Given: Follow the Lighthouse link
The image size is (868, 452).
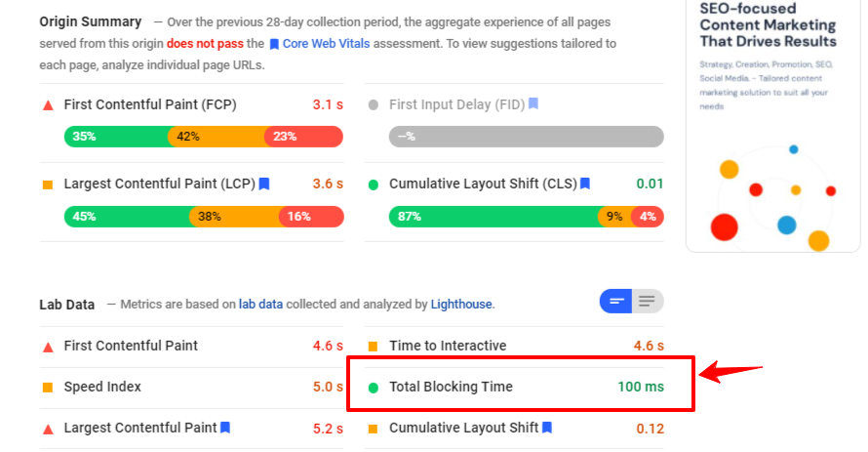Looking at the screenshot, I should point(461,305).
